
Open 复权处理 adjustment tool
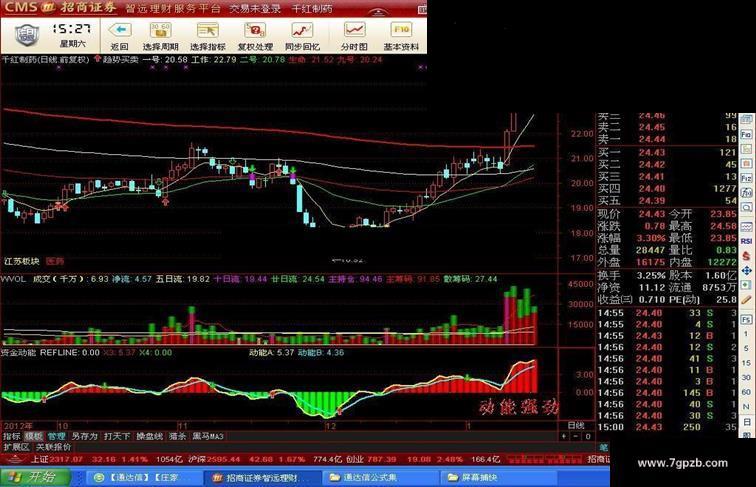coord(255,37)
